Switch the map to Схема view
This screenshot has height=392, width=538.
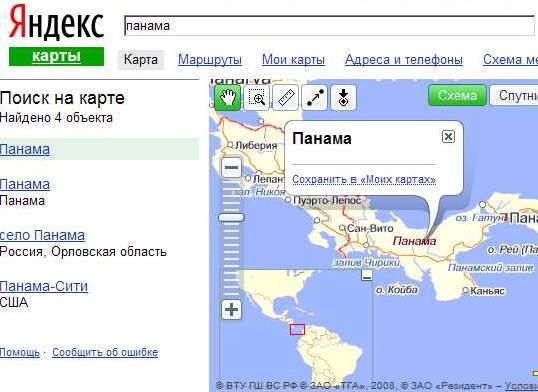pos(457,95)
